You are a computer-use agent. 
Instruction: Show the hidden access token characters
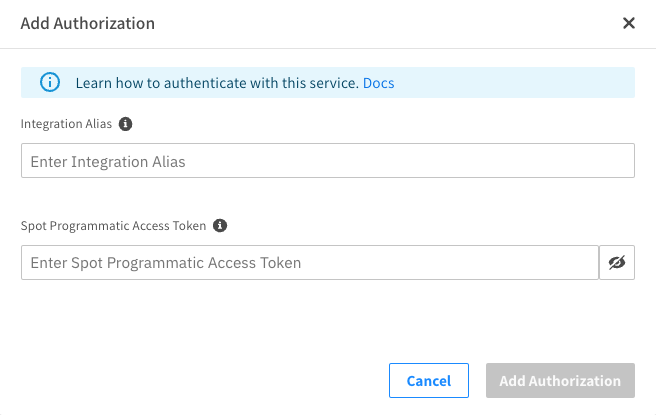click(617, 263)
